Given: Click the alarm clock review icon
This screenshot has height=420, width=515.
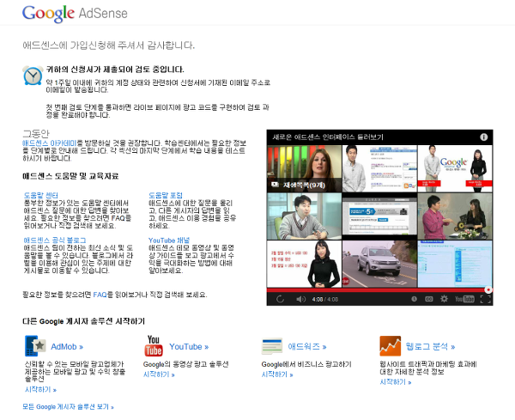Looking at the screenshot, I should pyautogui.click(x=33, y=76).
